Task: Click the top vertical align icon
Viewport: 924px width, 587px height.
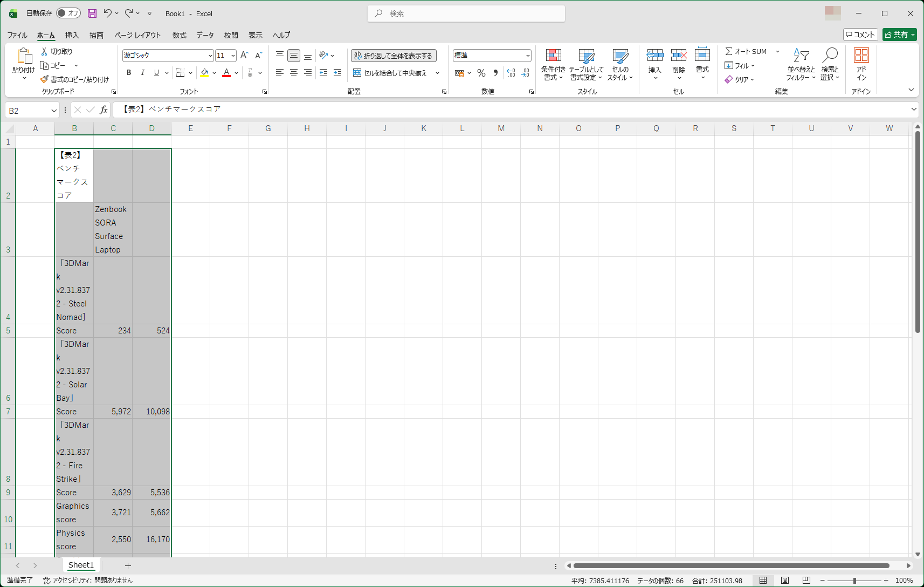Action: [x=280, y=55]
